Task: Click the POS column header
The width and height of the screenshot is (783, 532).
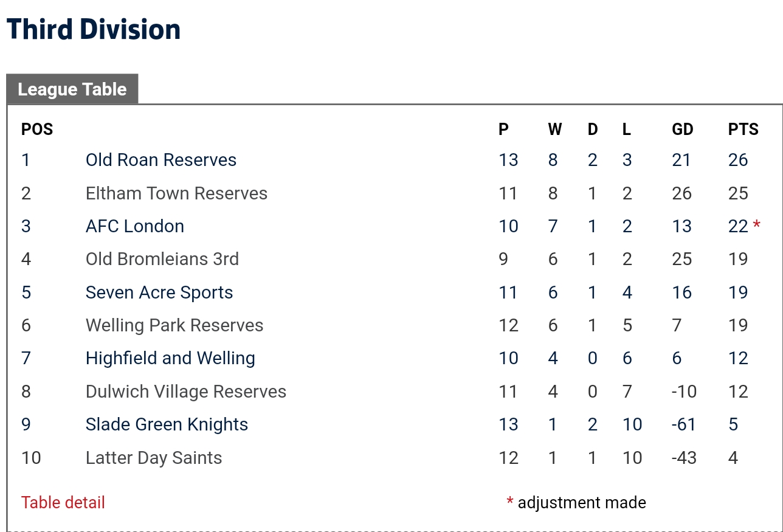Action: (37, 130)
